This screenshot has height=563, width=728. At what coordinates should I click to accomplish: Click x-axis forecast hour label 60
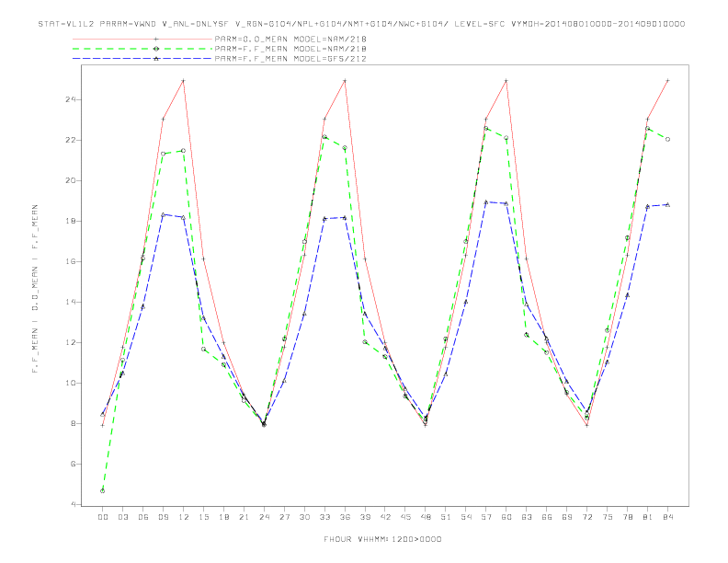(506, 517)
